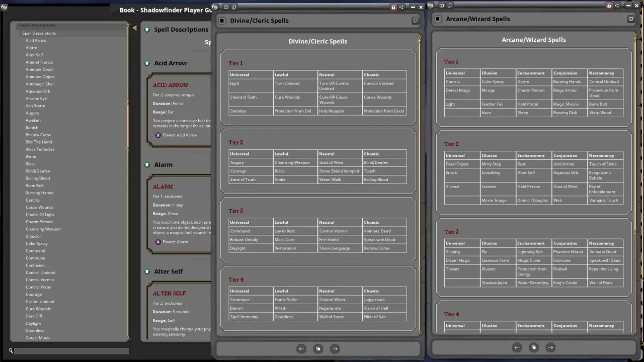Click Color Spray in Arcane Tier 1 Illusion

tap(493, 81)
